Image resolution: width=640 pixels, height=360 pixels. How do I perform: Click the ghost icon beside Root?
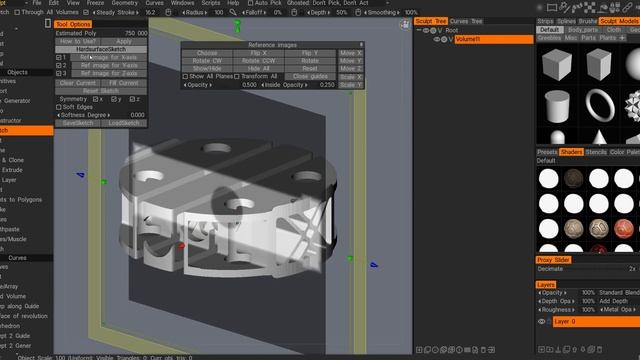coord(433,31)
